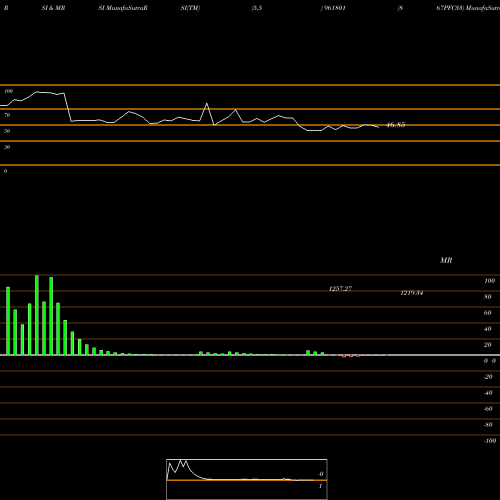Click the '(5,5' header text

click(x=257, y=8)
